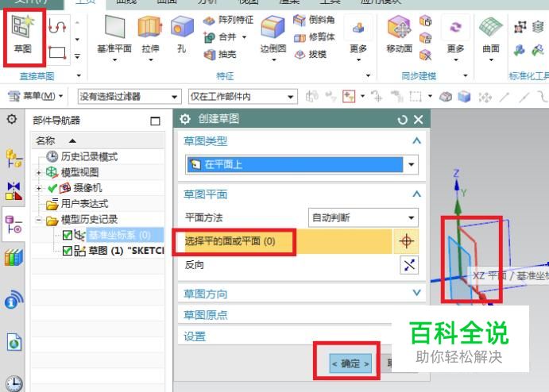Open the 仅在工作部件内 dropdown
Viewport: 549px width, 392px height.
point(243,97)
